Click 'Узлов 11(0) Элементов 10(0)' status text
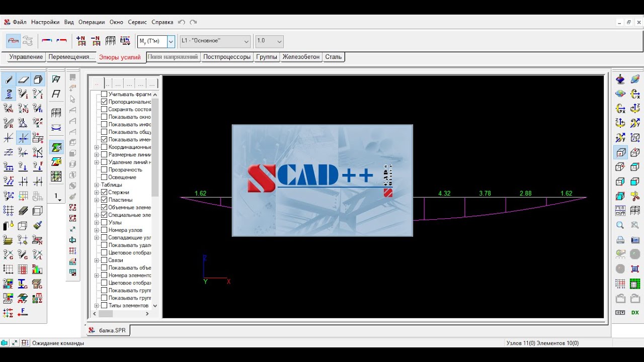This screenshot has height=362, width=644. click(542, 343)
